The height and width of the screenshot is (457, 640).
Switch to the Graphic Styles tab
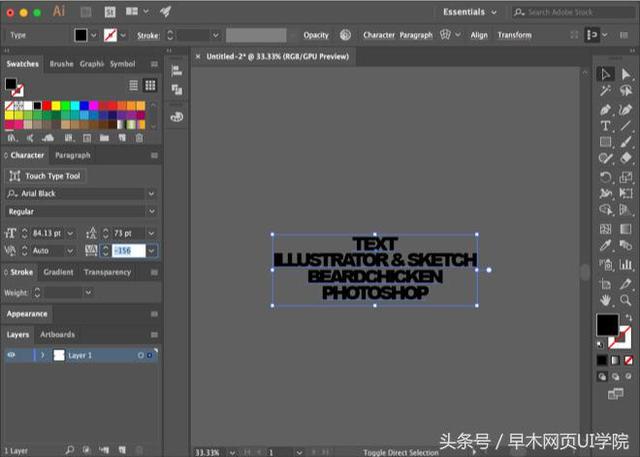click(x=91, y=64)
